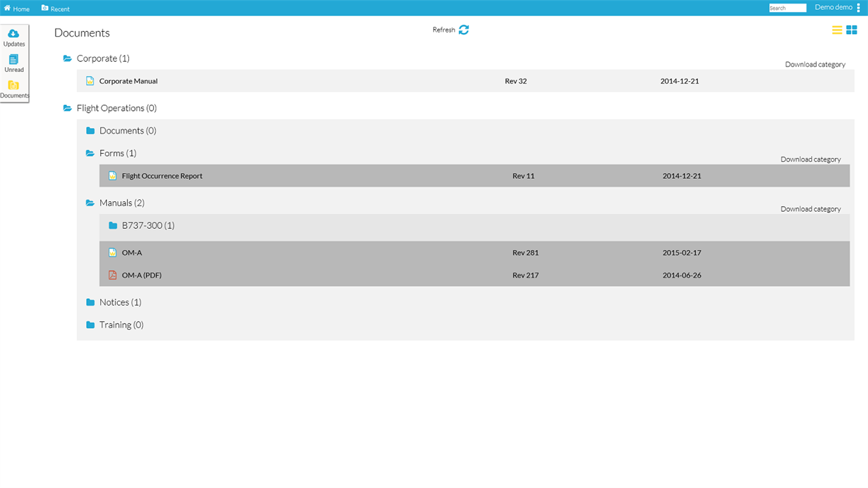Click the Recent folder icon
868x488 pixels.
click(45, 8)
